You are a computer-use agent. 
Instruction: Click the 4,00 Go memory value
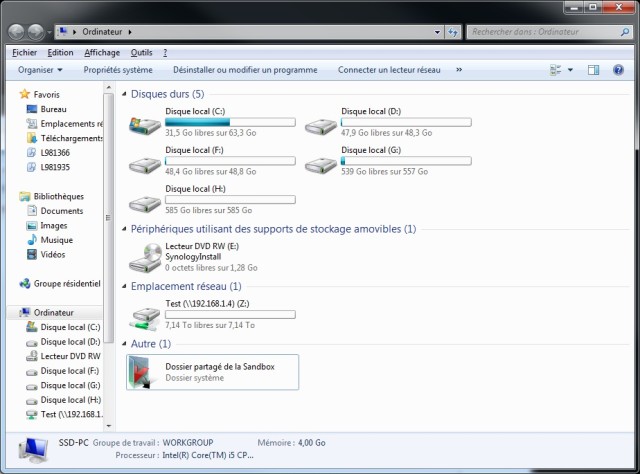pos(311,443)
